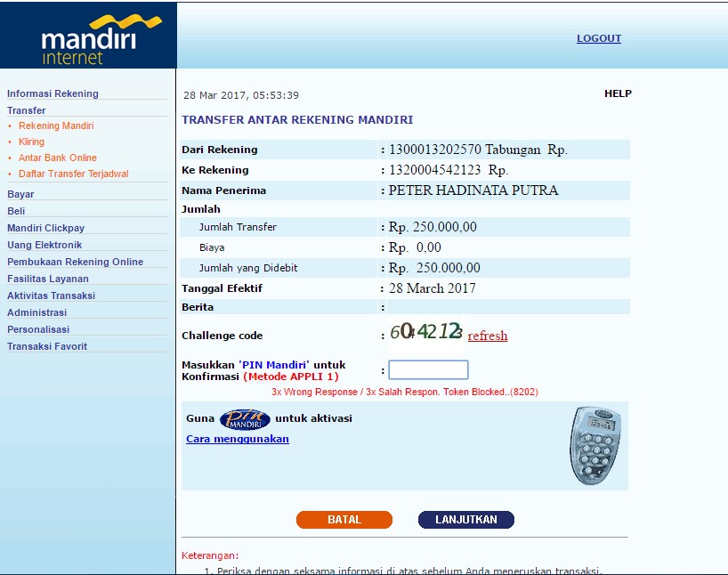Refresh the challenge code
728x575 pixels.
pos(488,336)
